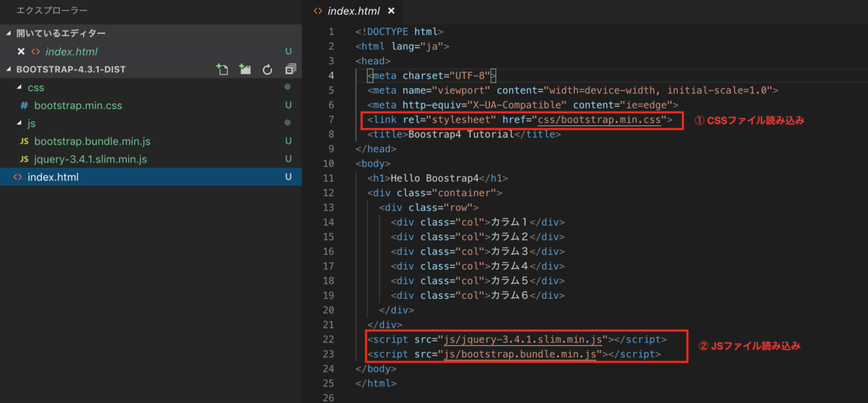Click HTML icon on the editor tab
Viewport: 868px width, 403px height.
[318, 11]
